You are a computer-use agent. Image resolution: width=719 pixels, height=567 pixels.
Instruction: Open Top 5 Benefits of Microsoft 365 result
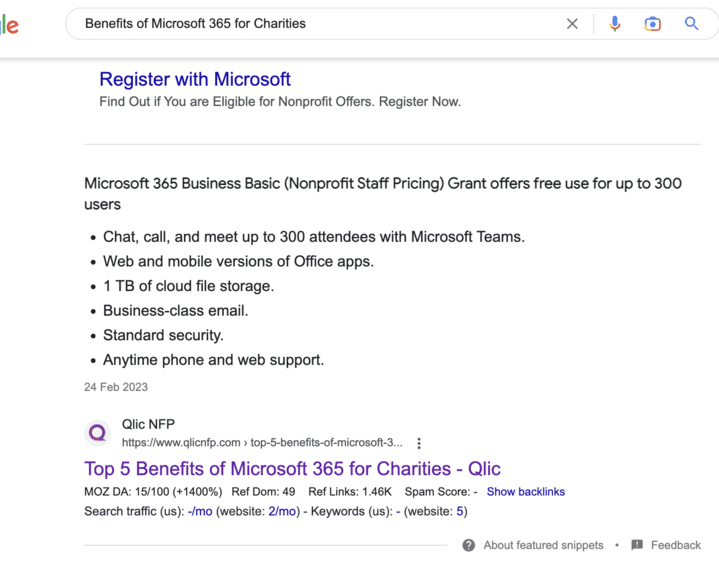pyautogui.click(x=292, y=469)
